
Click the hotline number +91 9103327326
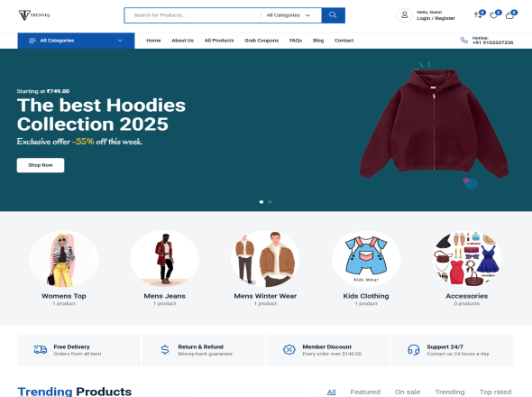point(492,42)
